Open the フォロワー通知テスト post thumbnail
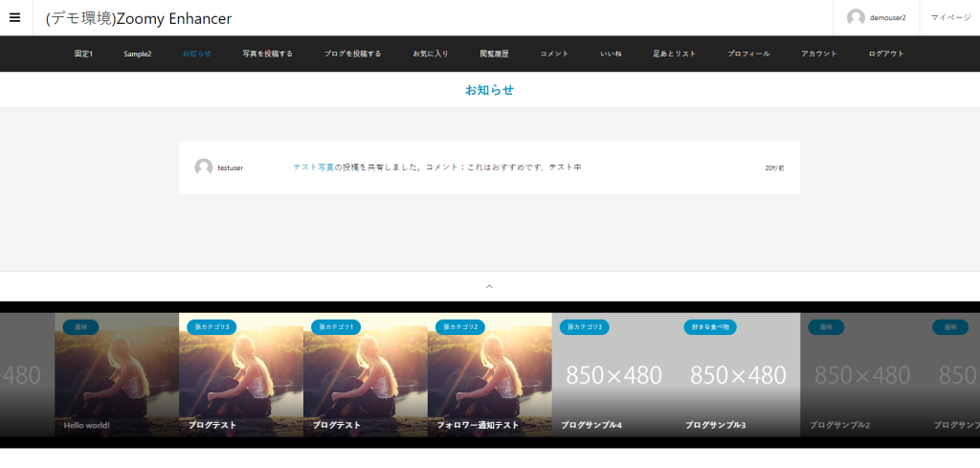Image resolution: width=980 pixels, height=468 pixels. click(489, 383)
